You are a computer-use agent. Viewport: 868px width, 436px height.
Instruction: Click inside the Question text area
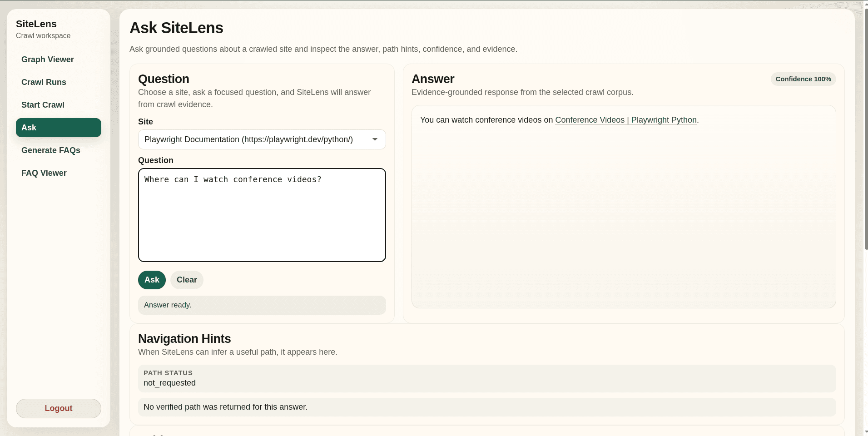click(262, 215)
